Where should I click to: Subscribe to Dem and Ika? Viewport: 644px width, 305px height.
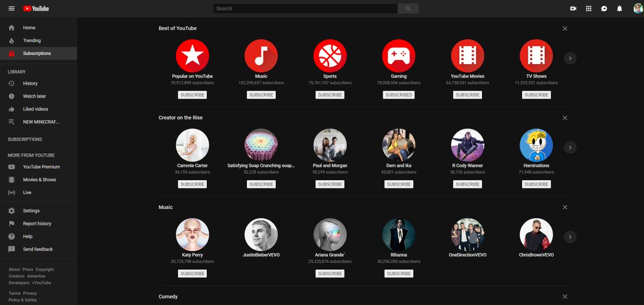point(399,184)
